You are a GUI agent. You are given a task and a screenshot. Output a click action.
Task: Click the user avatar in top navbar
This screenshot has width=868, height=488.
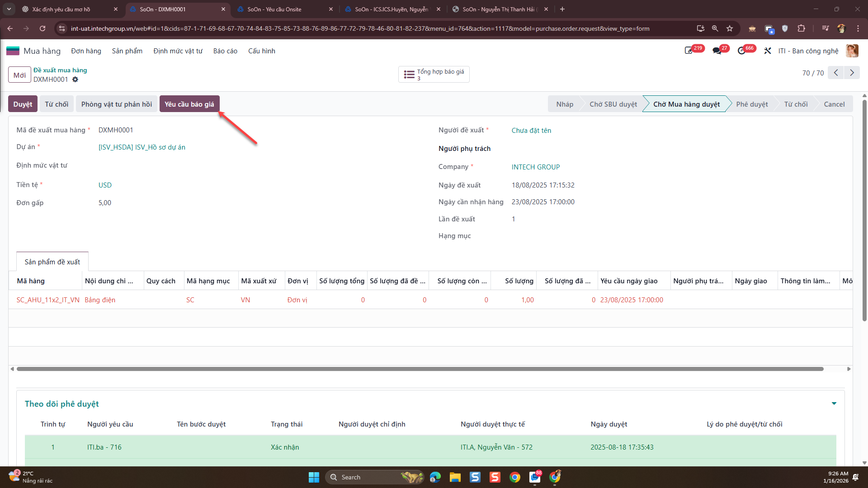pos(852,51)
